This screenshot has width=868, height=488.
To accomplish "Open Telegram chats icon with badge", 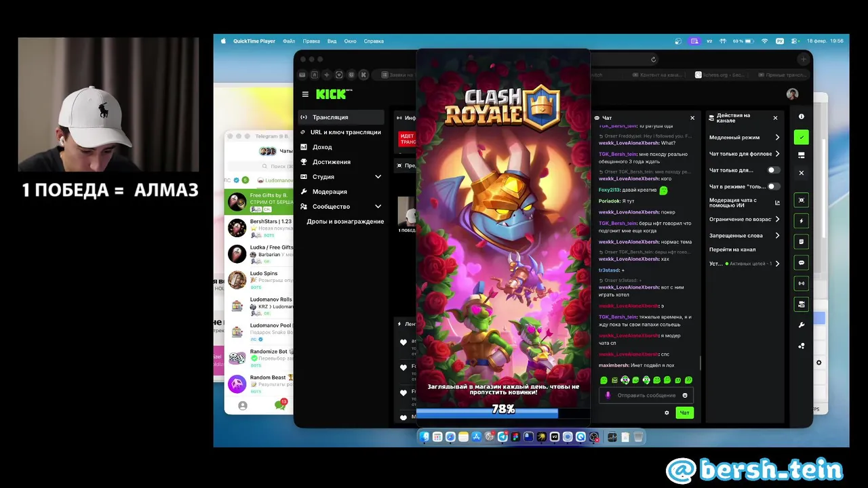I will 280,405.
